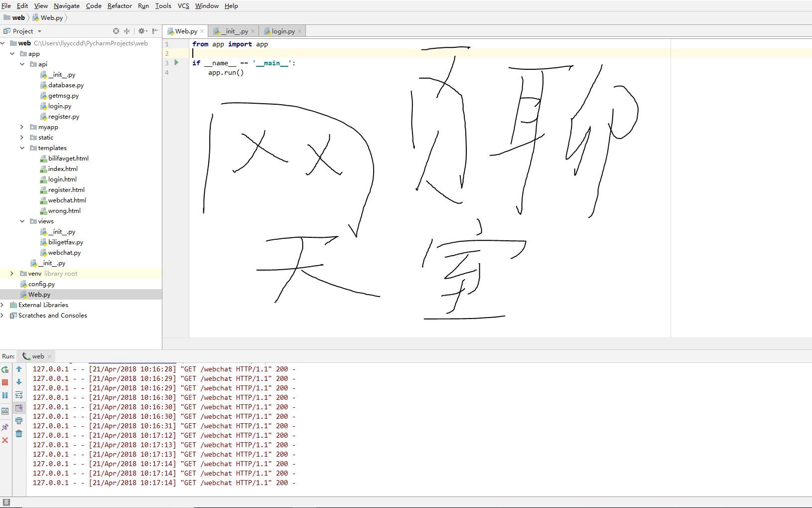Collapse the templates folder
This screenshot has width=812, height=508.
point(22,148)
